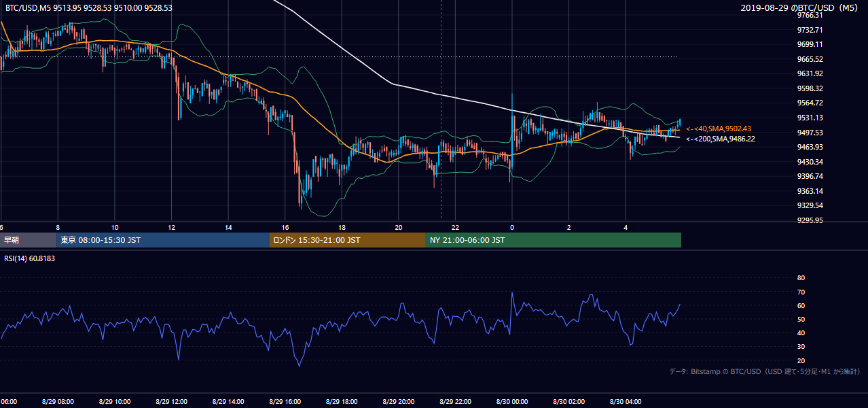Click the 8/30 02:00 date label
Screen dimensions: 868x408
(x=568, y=401)
